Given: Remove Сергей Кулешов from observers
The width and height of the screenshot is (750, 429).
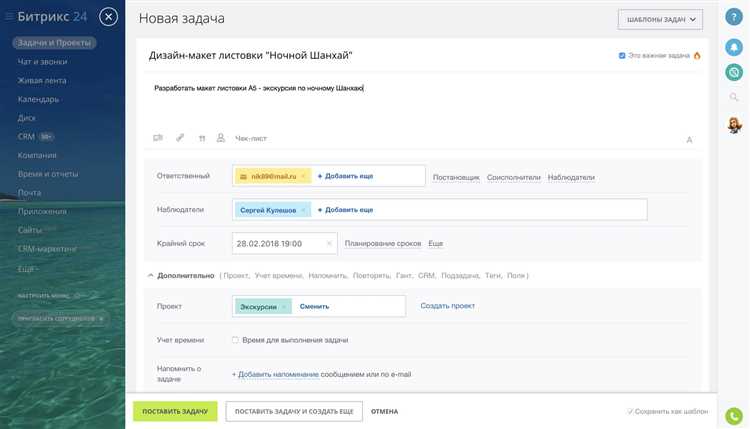Looking at the screenshot, I should [x=303, y=210].
